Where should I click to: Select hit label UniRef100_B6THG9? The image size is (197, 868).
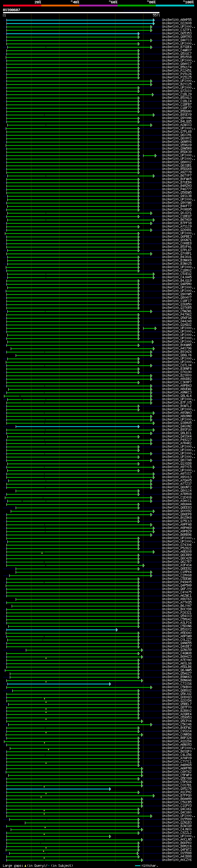tap(177, 220)
